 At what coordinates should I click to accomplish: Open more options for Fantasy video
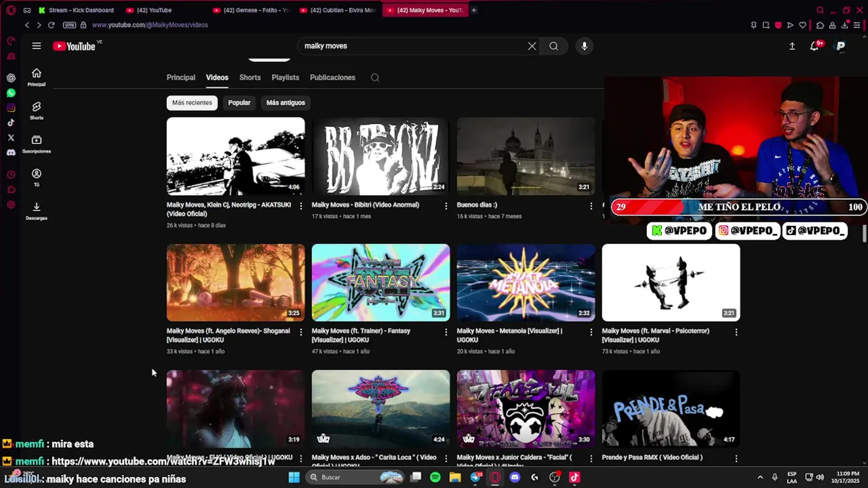[x=446, y=332]
